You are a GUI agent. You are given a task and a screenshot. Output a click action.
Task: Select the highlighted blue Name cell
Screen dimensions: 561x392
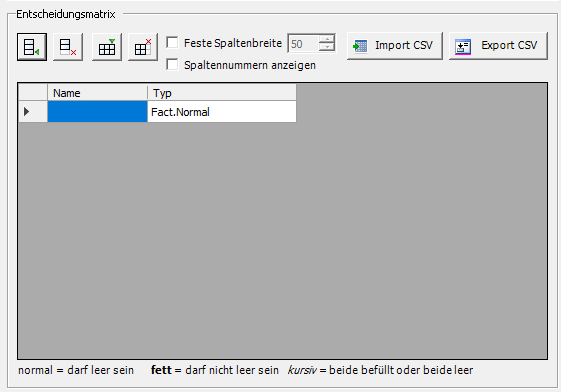pos(97,112)
